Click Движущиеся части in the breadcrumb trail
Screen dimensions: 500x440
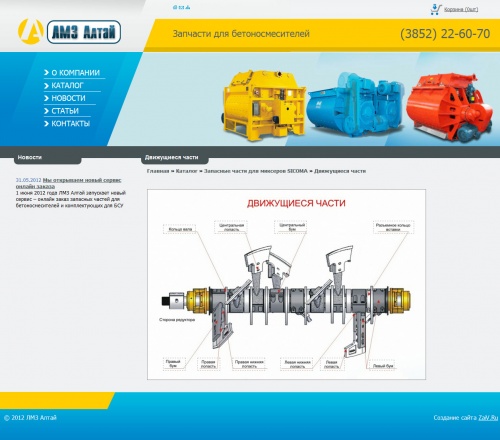(340, 171)
